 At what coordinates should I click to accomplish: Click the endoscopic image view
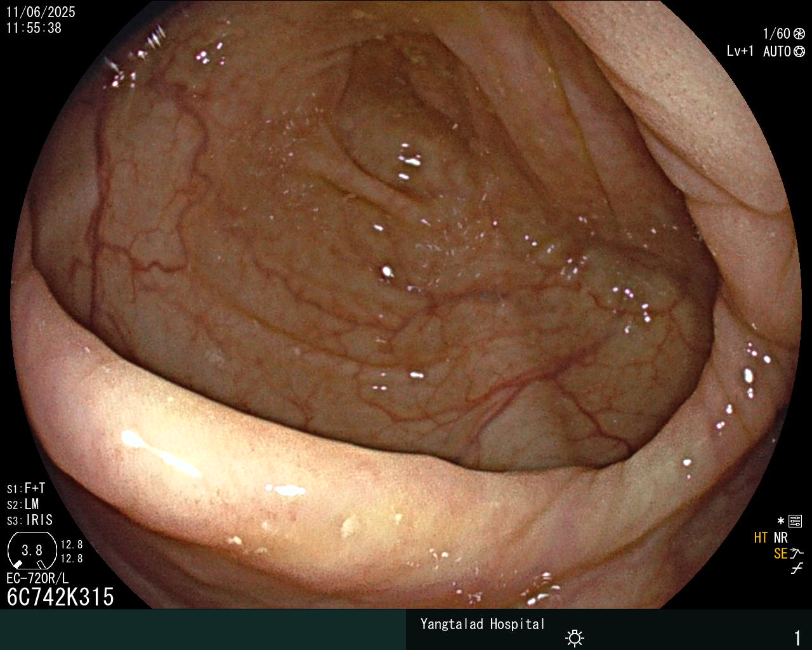406,305
